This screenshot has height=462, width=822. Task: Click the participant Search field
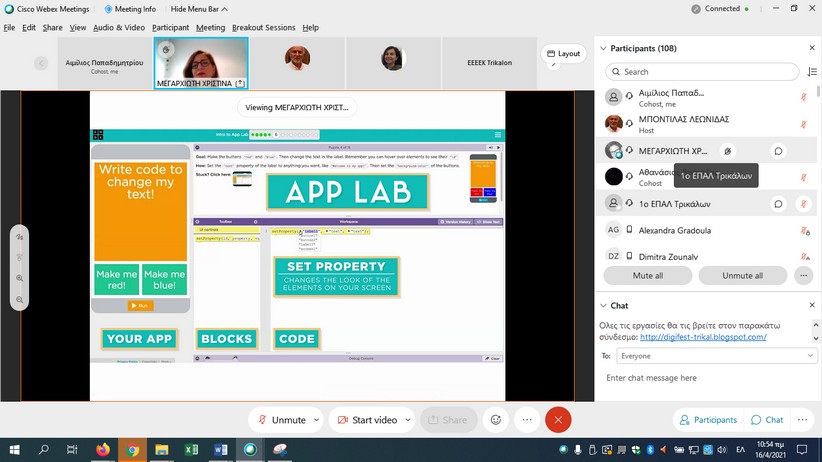click(702, 72)
